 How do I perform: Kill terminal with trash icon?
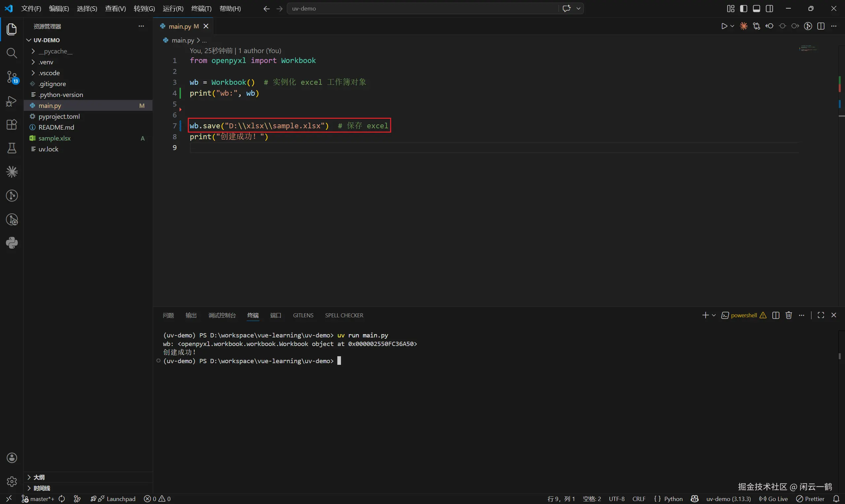[789, 315]
